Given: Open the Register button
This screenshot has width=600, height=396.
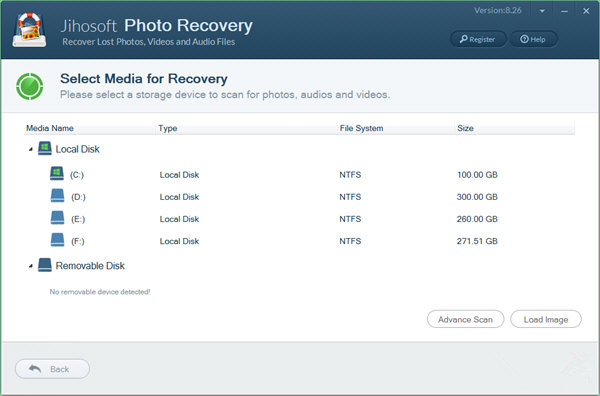Looking at the screenshot, I should pos(478,39).
